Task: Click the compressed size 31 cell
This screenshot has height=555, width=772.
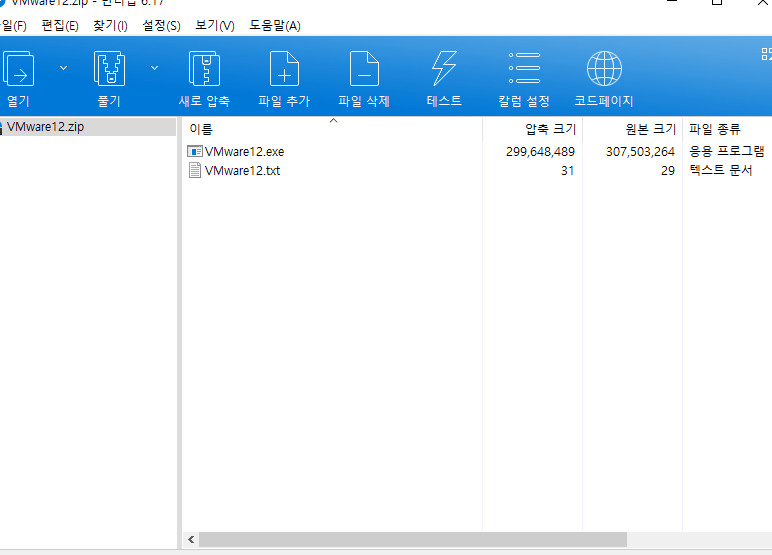Action: point(568,171)
